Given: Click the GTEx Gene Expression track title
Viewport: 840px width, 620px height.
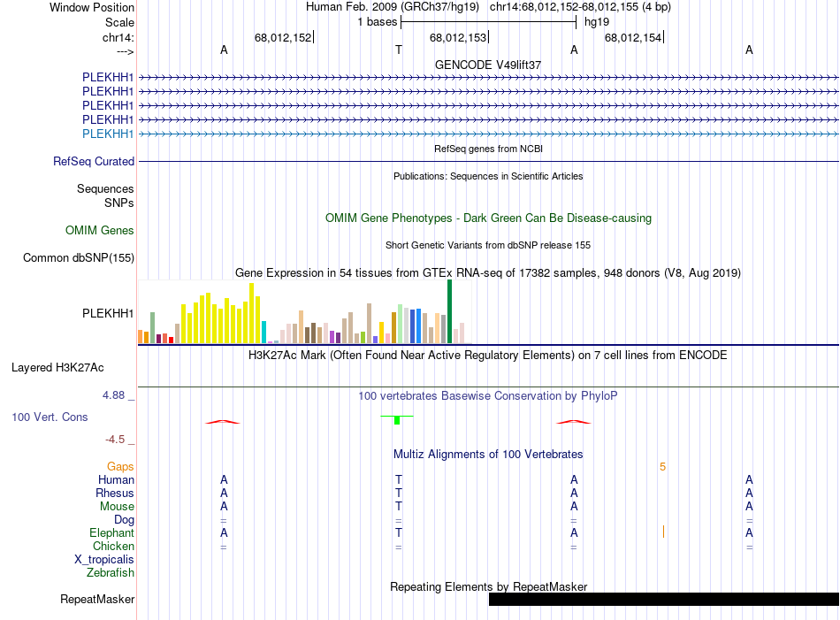Looking at the screenshot, I should pos(488,272).
